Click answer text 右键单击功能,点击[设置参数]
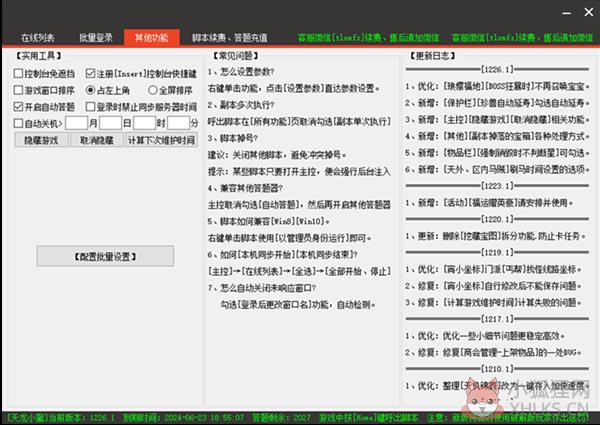The height and width of the screenshot is (425, 600). click(x=294, y=88)
